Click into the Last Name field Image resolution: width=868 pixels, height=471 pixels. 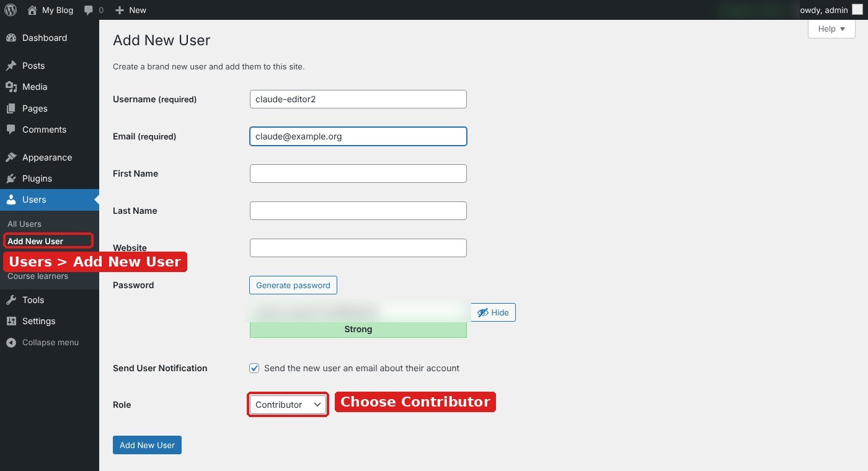point(358,211)
